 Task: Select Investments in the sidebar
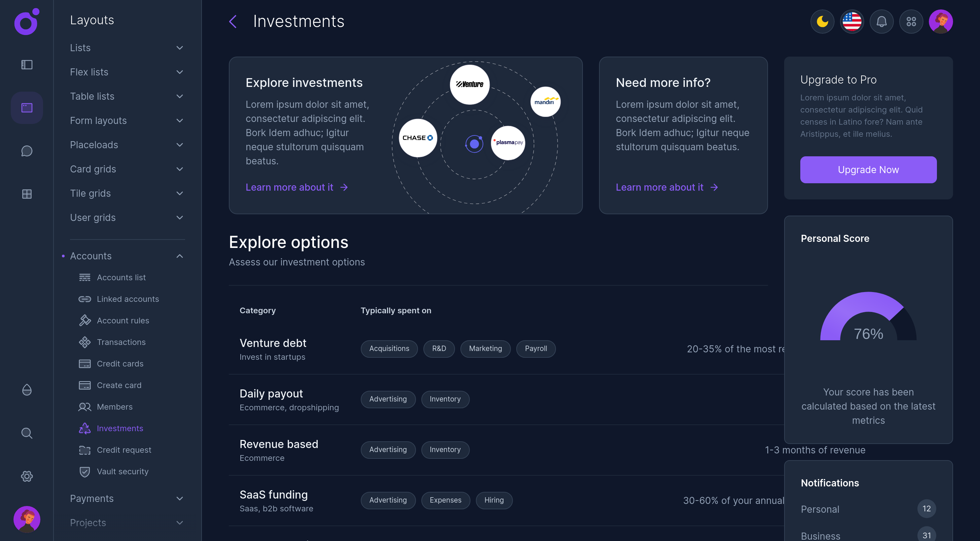(x=120, y=428)
